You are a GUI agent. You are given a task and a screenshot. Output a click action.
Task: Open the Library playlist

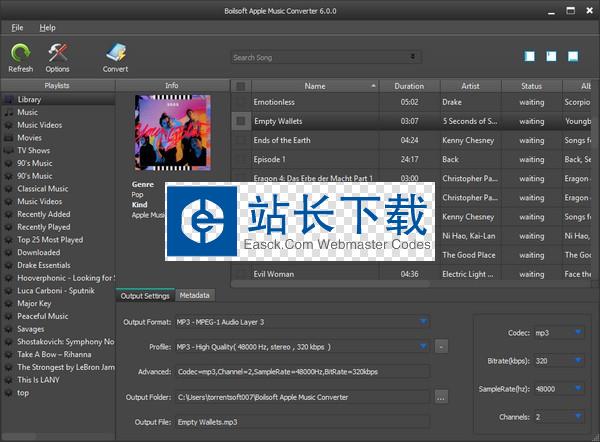pos(57,99)
